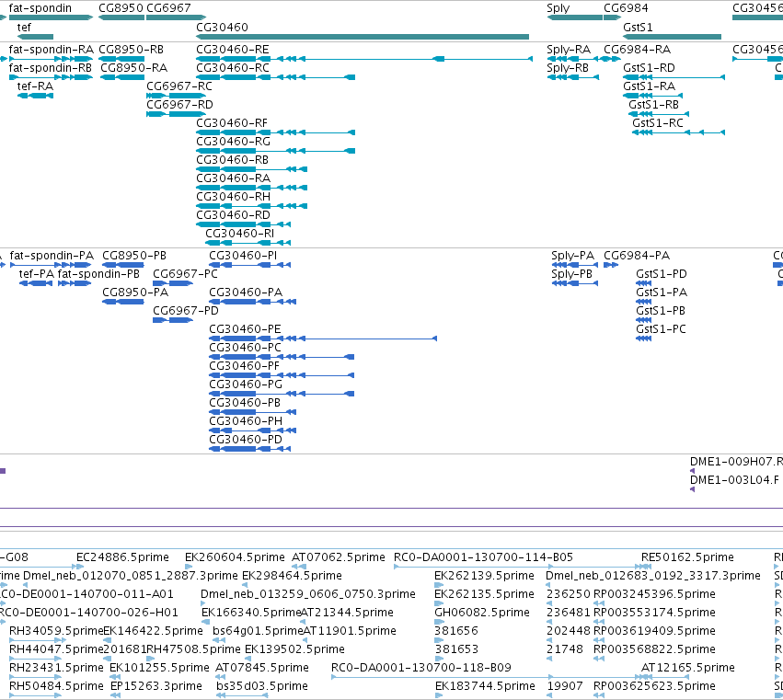Select the tef gene feature
Image resolution: width=783 pixels, height=700 pixels.
35,37
